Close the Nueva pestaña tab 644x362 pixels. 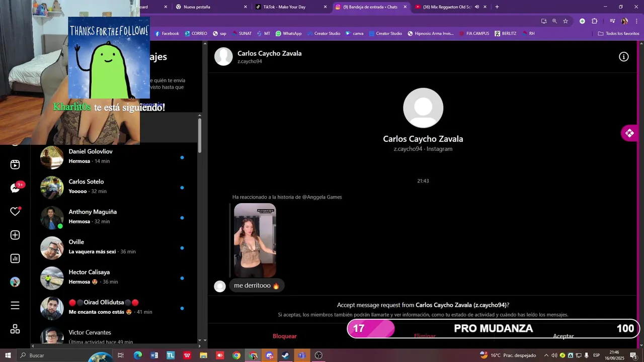246,7
